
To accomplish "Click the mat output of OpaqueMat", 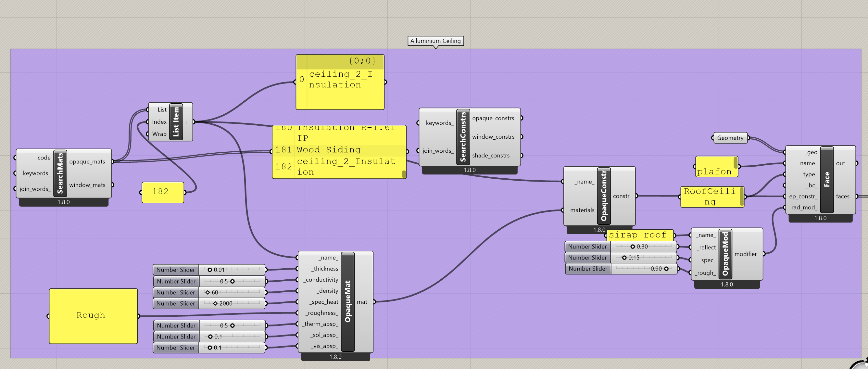I will click(x=362, y=302).
